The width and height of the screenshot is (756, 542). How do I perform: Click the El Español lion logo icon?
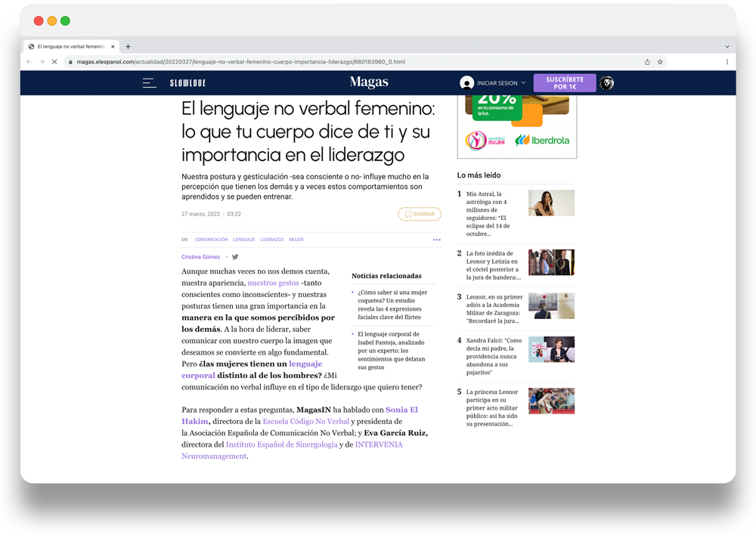(606, 83)
